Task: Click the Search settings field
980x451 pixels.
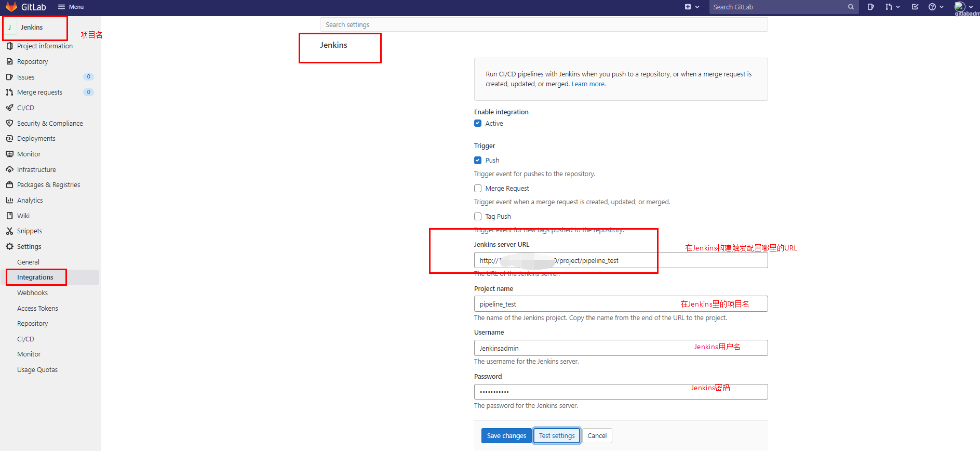Action: (544, 24)
